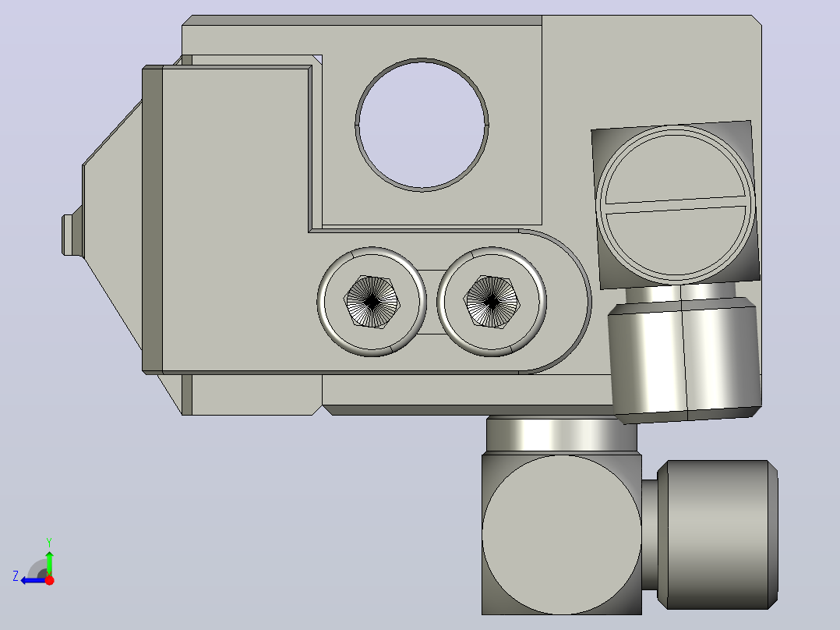Click the red X axis dot of triad

pyautogui.click(x=49, y=580)
